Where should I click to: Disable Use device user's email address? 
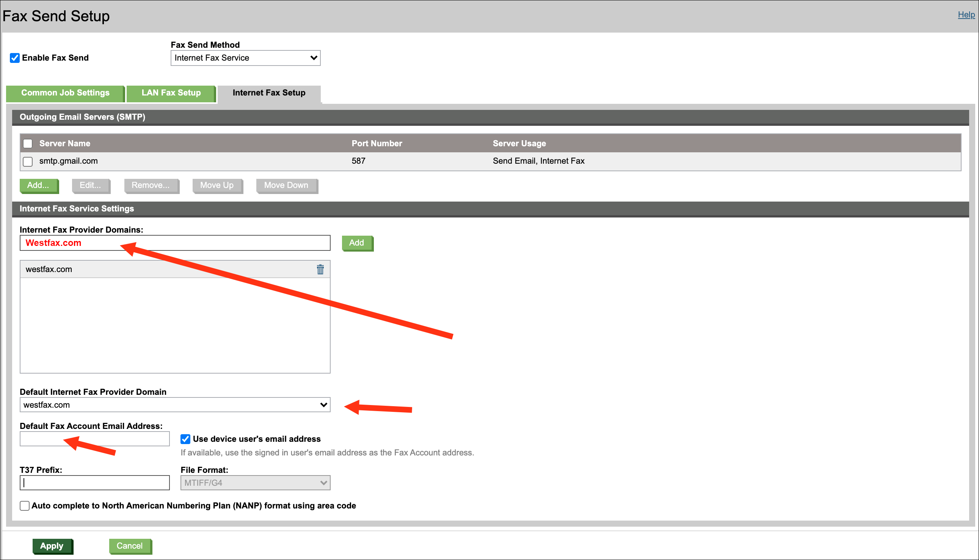[x=185, y=439]
